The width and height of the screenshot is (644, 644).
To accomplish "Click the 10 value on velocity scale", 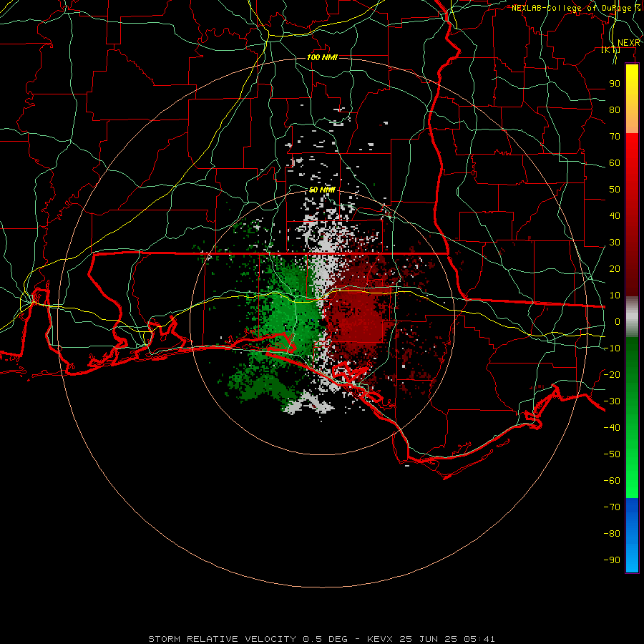I will (615, 296).
